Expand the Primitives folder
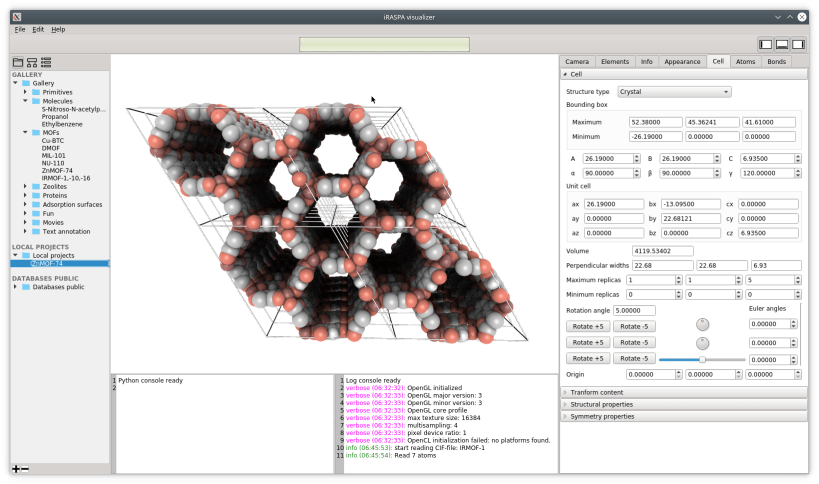The height and width of the screenshot is (484, 819). click(x=25, y=92)
